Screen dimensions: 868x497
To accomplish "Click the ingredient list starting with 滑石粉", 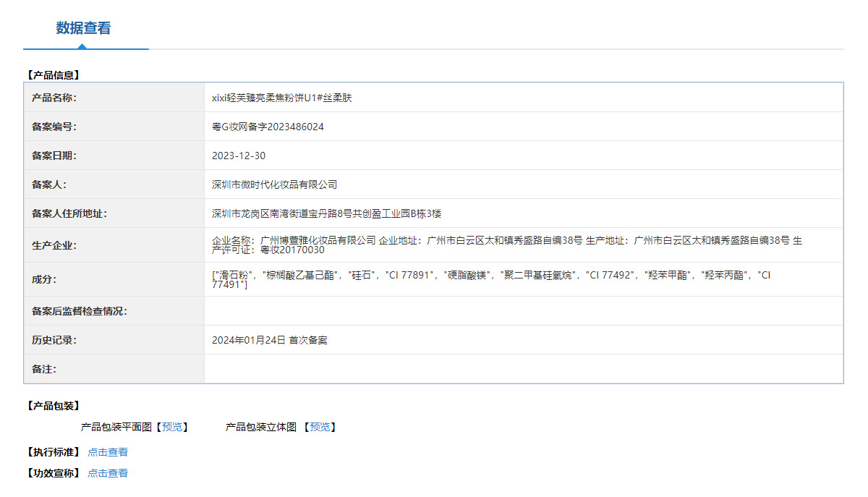I will click(x=491, y=280).
